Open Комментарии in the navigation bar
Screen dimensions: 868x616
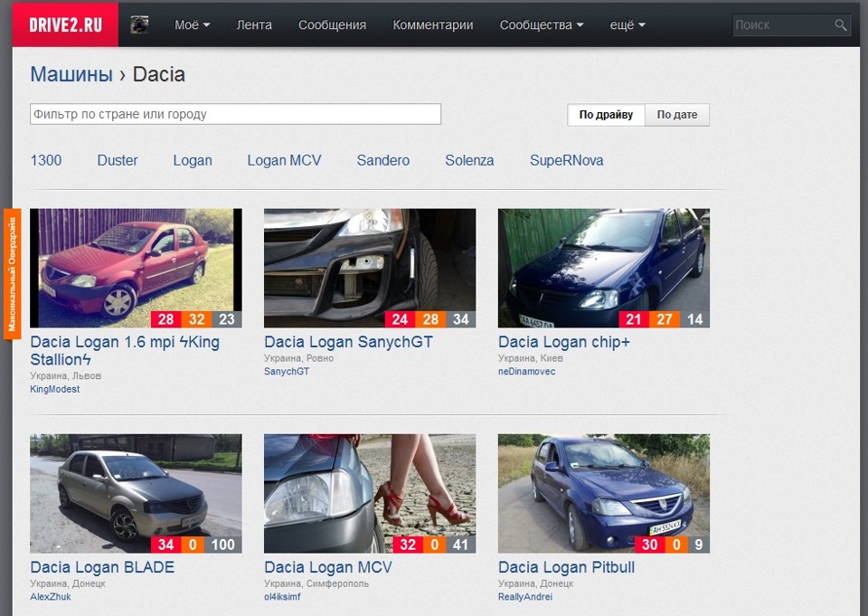433,25
